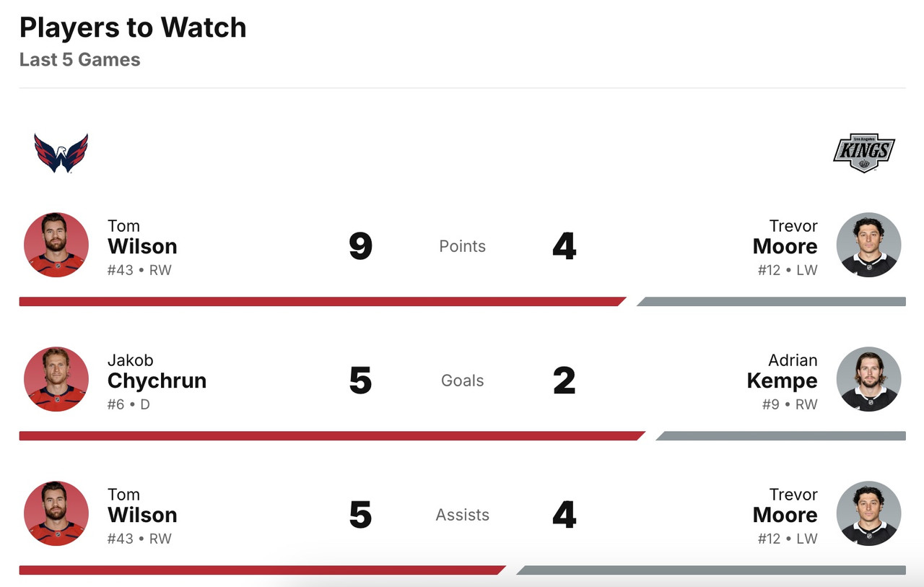
Task: Click Trevor Moore's headshot in the Assists row
Action: 868,513
